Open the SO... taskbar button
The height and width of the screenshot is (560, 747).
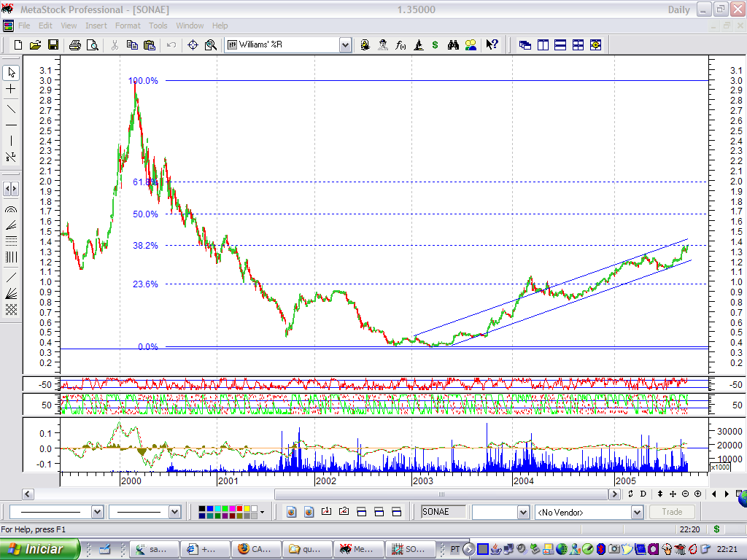(410, 549)
